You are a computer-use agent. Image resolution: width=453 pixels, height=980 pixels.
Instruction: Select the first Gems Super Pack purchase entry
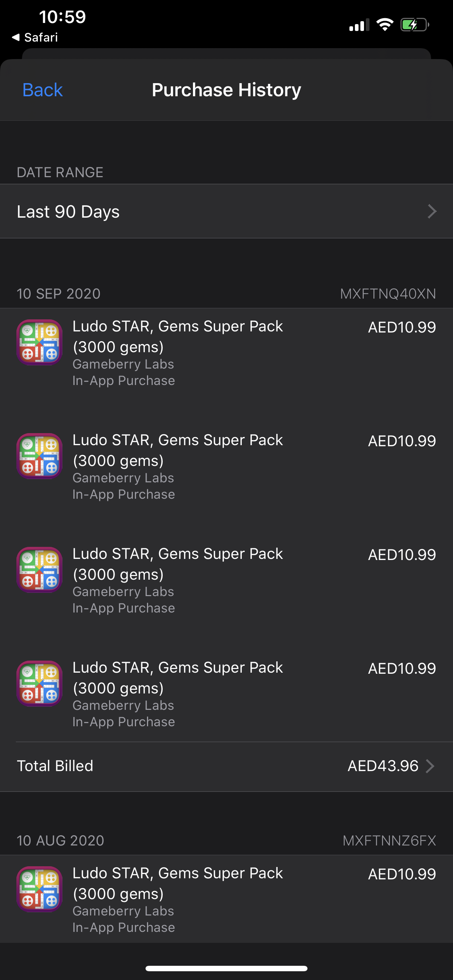[x=226, y=353]
